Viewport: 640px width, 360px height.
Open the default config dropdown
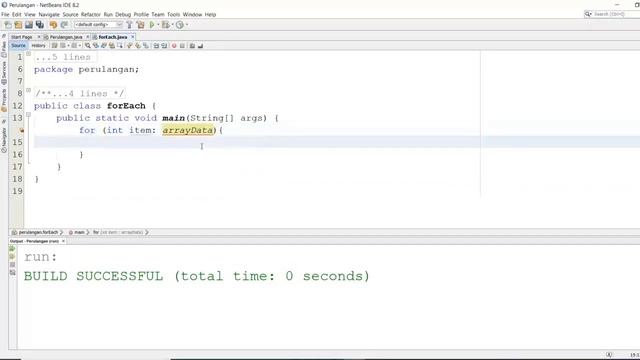point(98,25)
